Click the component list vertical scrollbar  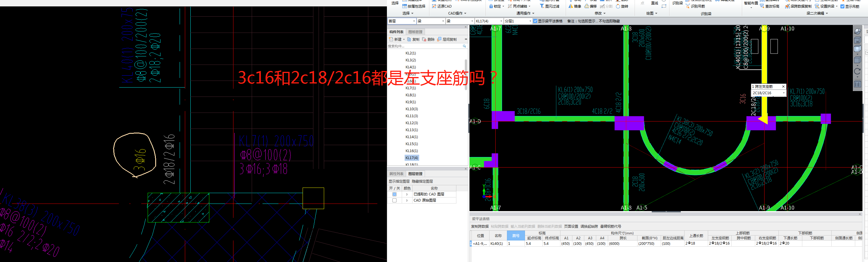466,74
